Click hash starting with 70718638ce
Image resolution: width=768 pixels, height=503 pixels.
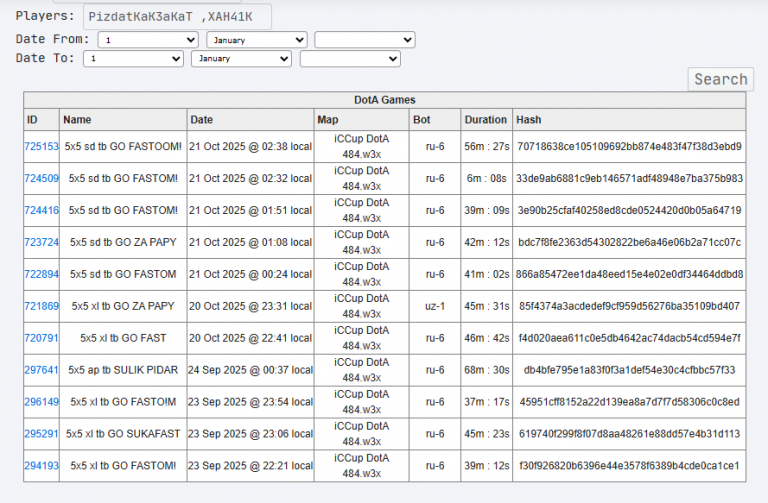629,146
